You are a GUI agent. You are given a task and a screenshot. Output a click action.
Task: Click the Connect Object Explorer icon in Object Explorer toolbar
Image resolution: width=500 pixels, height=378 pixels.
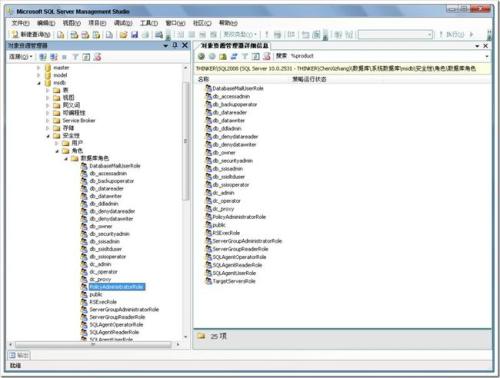click(43, 57)
